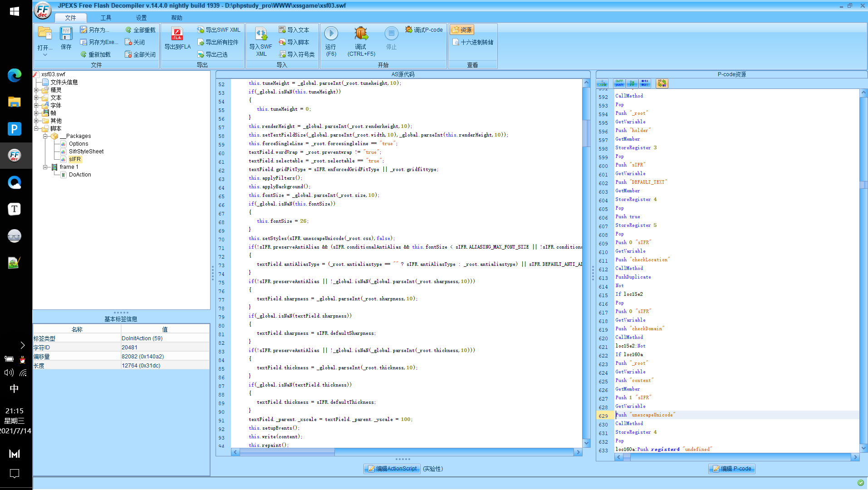The image size is (868, 490).
Task: Click 导入符号类
Action: (x=297, y=54)
